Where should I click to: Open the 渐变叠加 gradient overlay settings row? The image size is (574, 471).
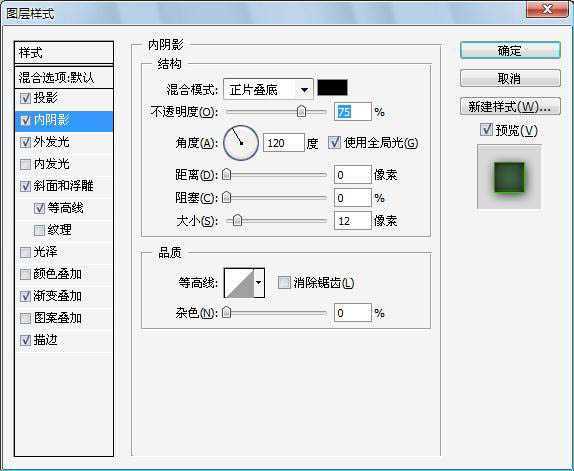pyautogui.click(x=64, y=296)
